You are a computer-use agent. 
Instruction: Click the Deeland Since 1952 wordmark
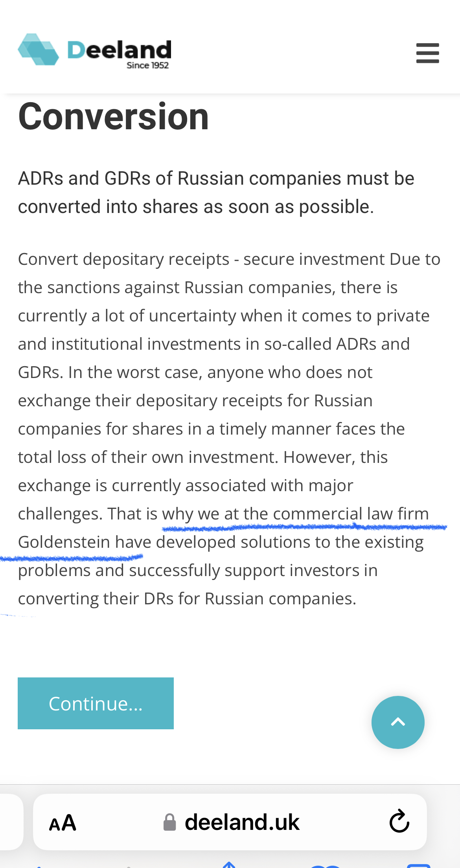click(x=120, y=54)
